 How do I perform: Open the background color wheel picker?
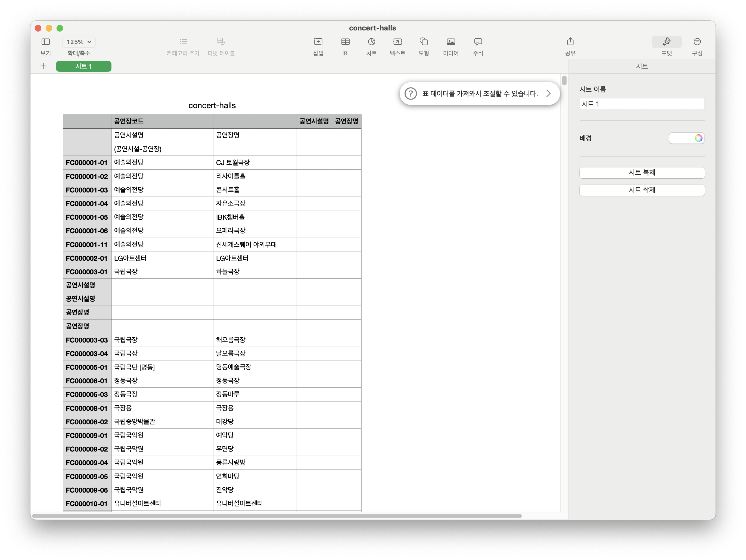pyautogui.click(x=698, y=138)
